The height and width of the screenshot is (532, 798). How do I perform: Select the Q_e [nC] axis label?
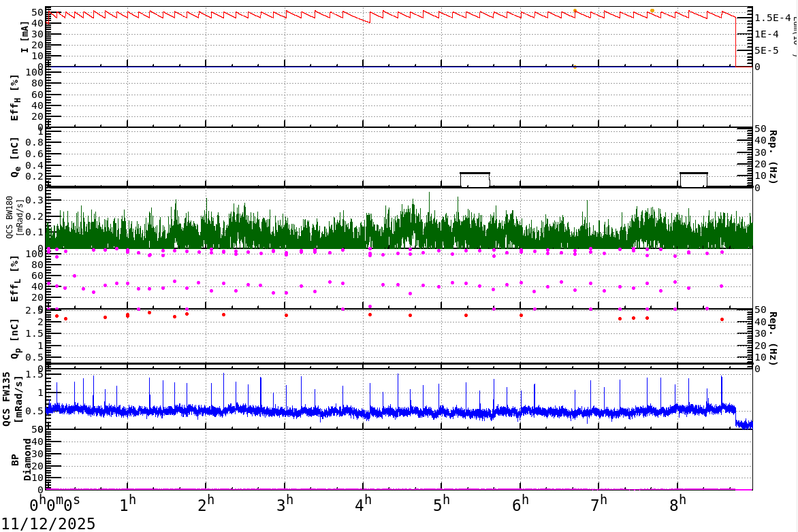18,157
